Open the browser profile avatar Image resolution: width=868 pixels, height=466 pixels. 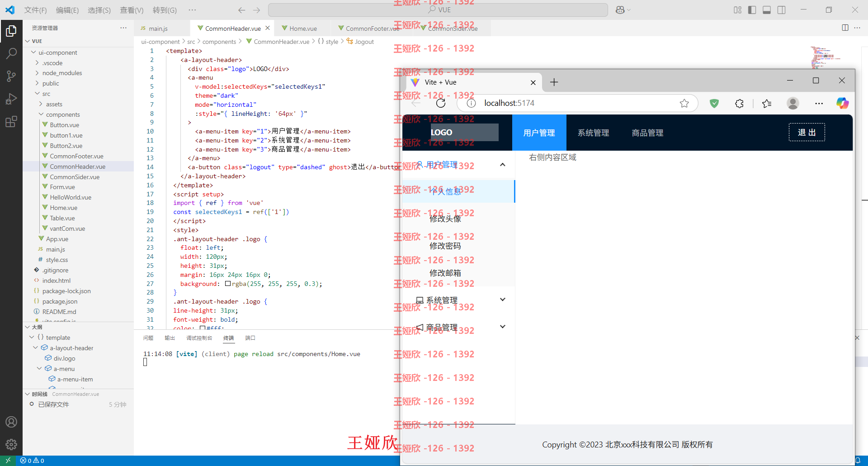coord(793,103)
